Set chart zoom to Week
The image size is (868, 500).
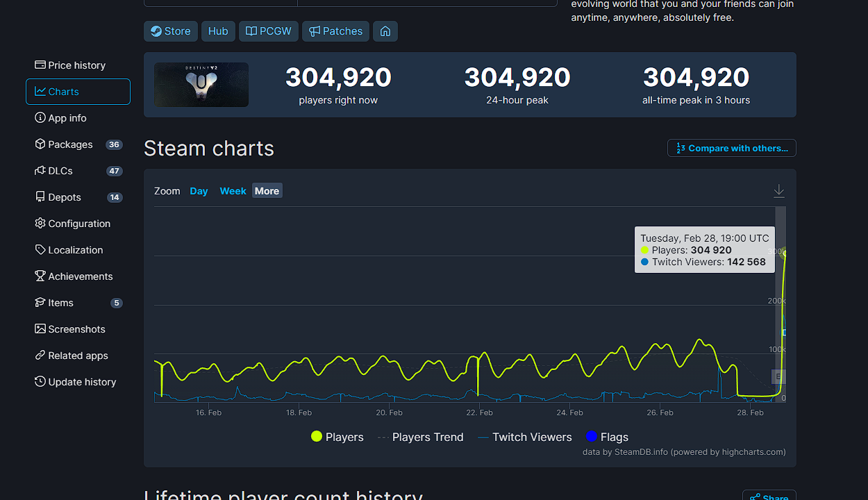[x=233, y=191]
